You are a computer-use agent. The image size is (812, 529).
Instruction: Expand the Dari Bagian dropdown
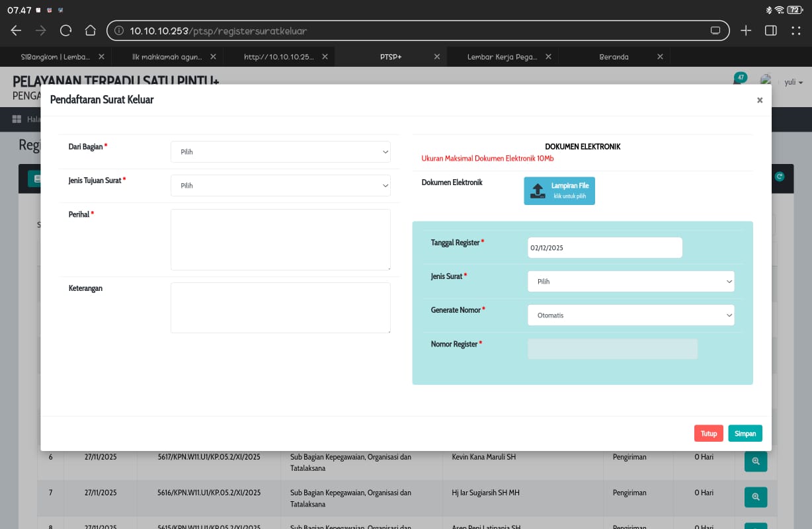tap(280, 152)
